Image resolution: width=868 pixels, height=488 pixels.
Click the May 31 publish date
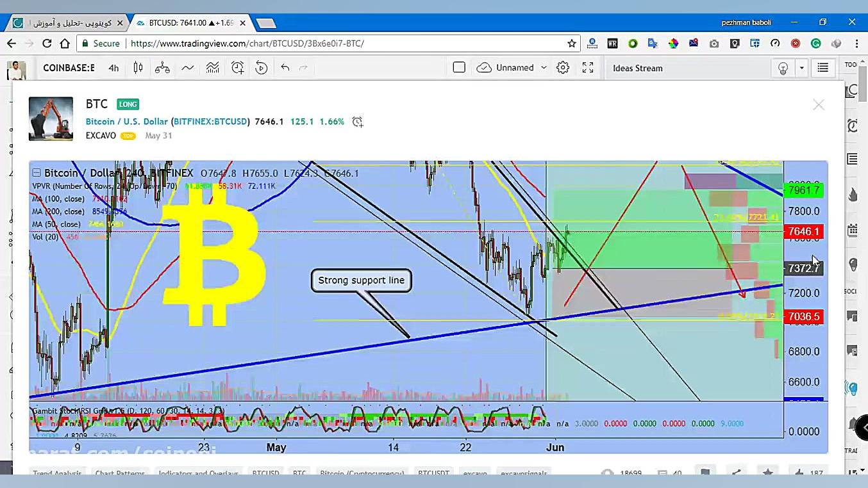[x=158, y=136]
